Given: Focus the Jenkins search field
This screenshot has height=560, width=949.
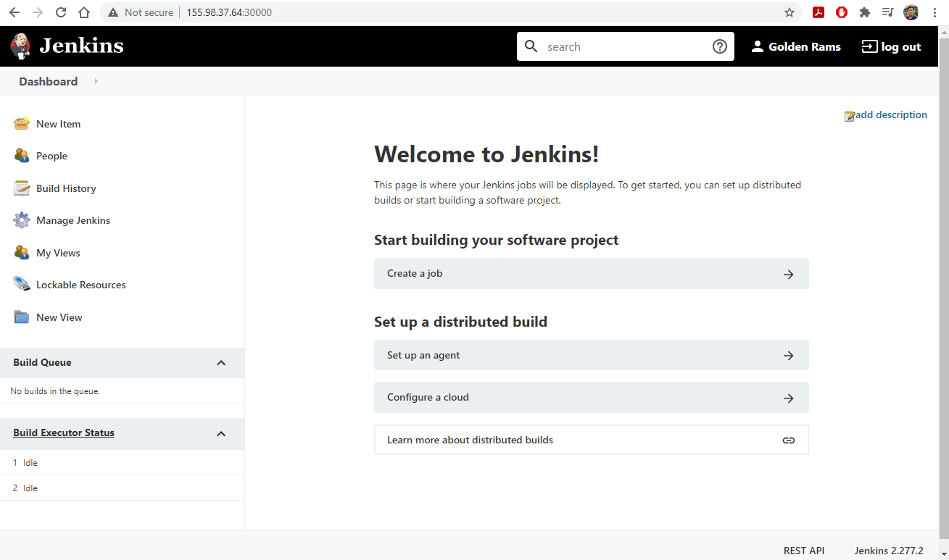Looking at the screenshot, I should point(623,46).
